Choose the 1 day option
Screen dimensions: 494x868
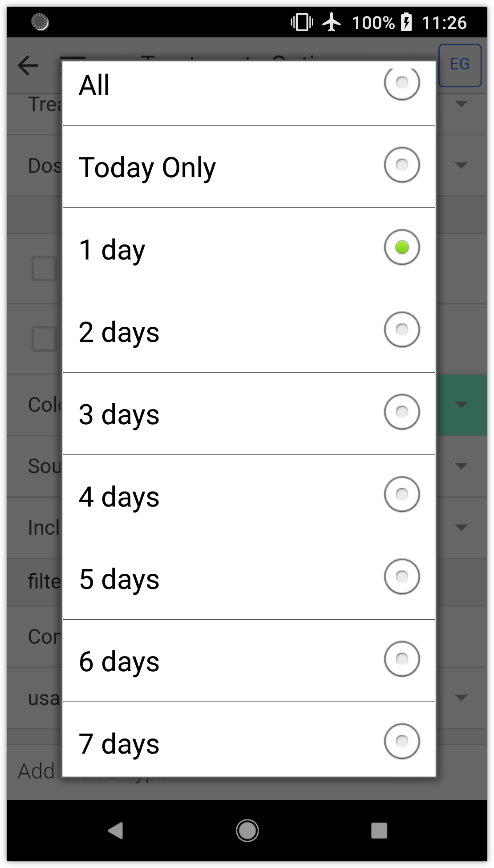point(248,249)
